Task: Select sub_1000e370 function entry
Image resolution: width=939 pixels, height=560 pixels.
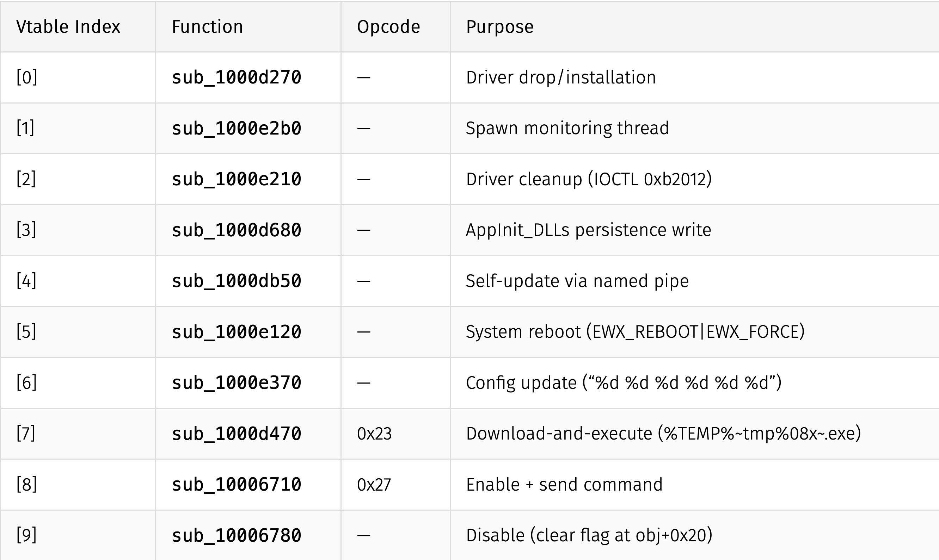Action: 237,383
